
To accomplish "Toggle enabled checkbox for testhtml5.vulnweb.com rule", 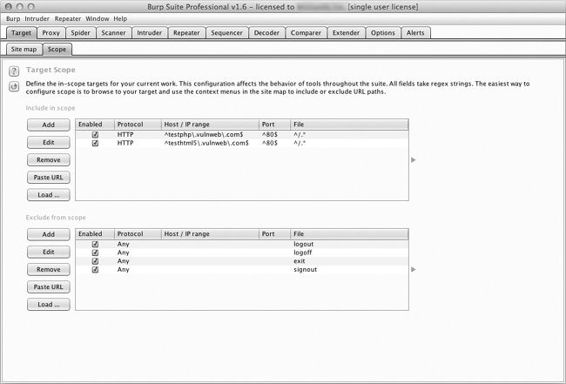I will pyautogui.click(x=95, y=143).
